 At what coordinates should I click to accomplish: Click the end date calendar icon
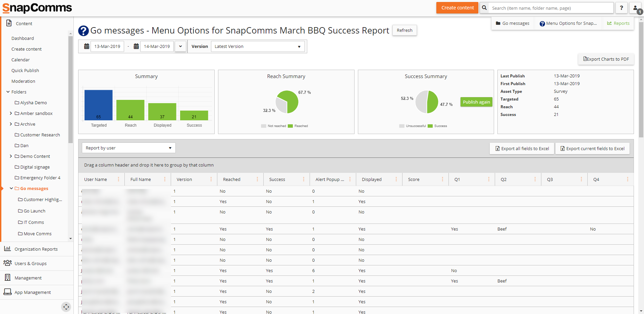[136, 46]
